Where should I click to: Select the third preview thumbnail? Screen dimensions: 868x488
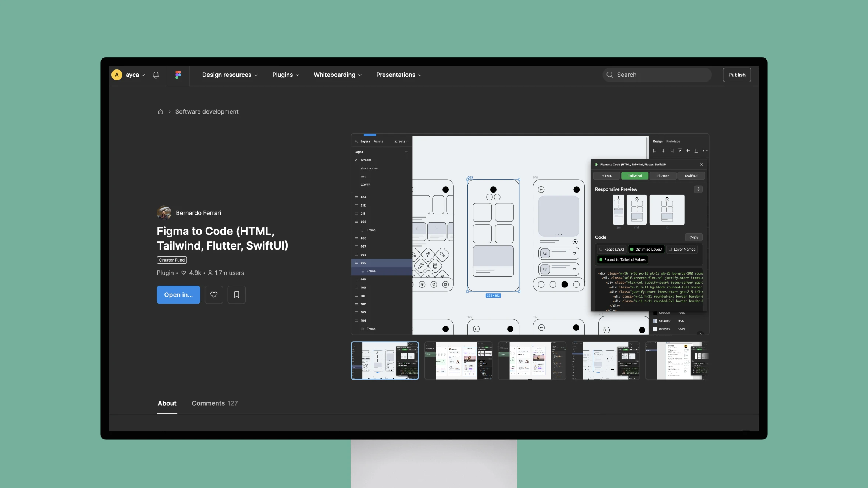pos(532,361)
